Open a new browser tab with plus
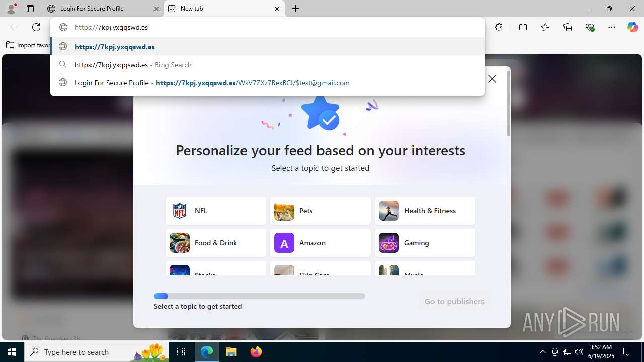 [296, 9]
